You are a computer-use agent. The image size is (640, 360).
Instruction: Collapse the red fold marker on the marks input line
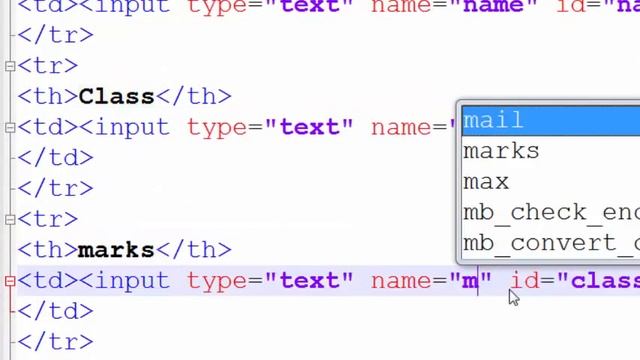[x=10, y=281]
